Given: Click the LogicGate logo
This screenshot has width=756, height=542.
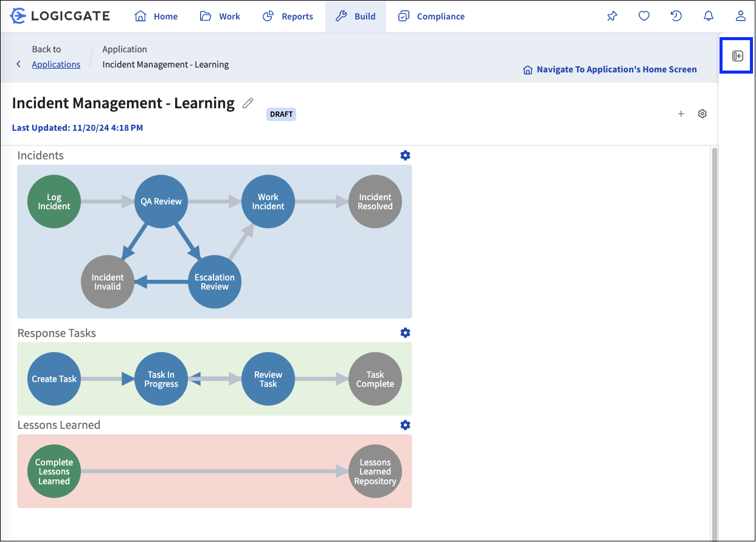Looking at the screenshot, I should tap(60, 16).
